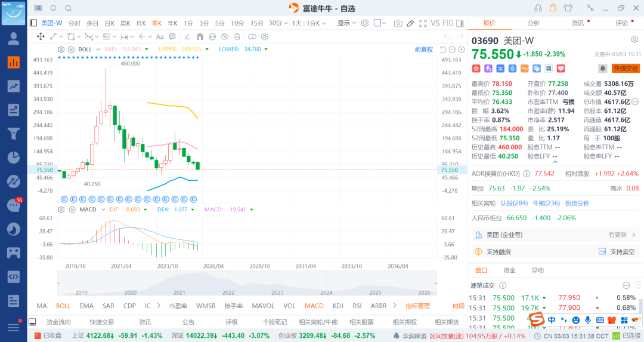Toggle the list view in 逐笔成交 header
The width and height of the screenshot is (644, 342).
[638, 285]
